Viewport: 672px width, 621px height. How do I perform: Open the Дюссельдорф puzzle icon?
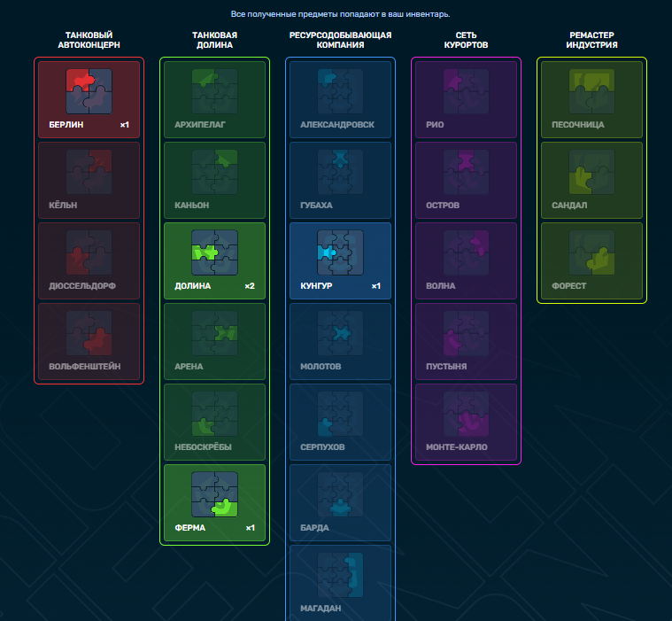point(89,252)
